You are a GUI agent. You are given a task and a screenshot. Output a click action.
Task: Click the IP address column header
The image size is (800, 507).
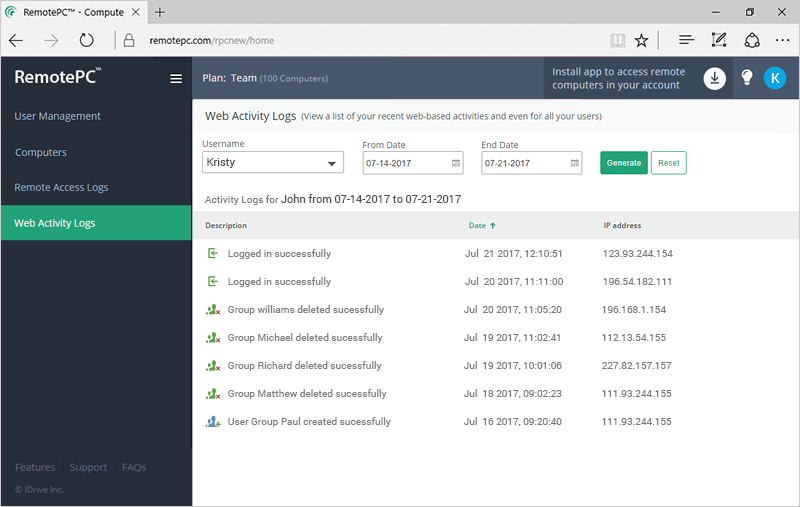tap(622, 225)
